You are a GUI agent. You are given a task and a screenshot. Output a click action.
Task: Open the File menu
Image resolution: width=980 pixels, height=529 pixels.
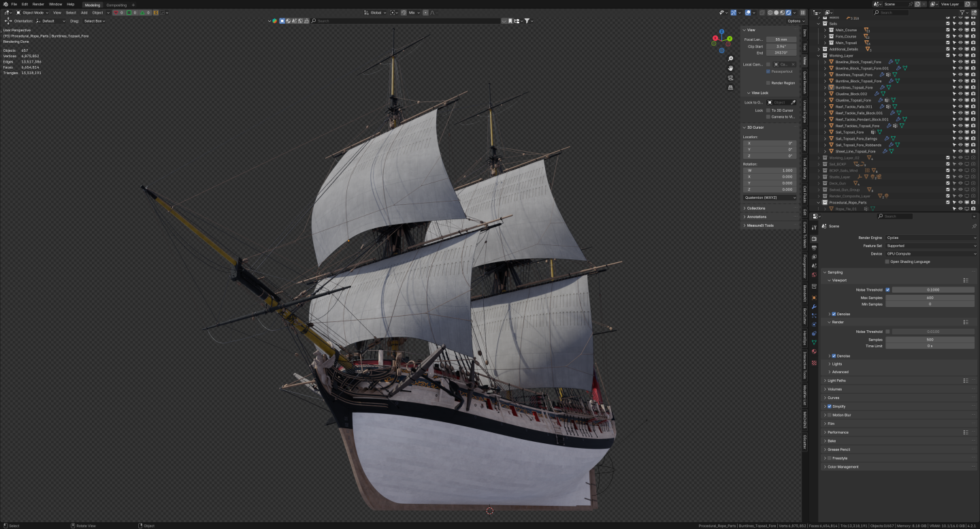14,4
